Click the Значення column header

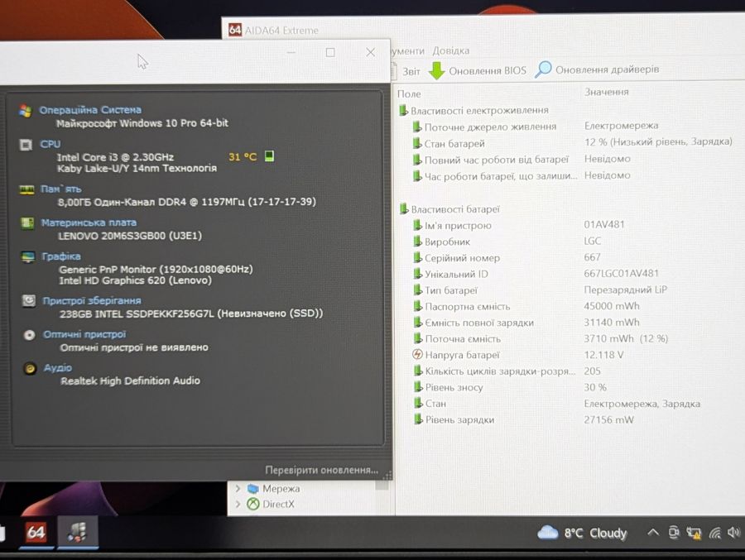pyautogui.click(x=606, y=92)
